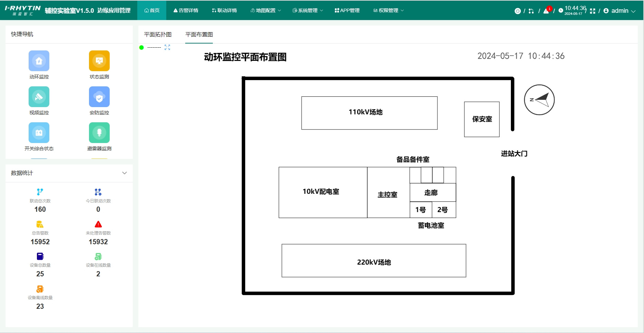The image size is (644, 333).
Task: Open the 地图配置 dropdown menu
Action: coord(265,10)
